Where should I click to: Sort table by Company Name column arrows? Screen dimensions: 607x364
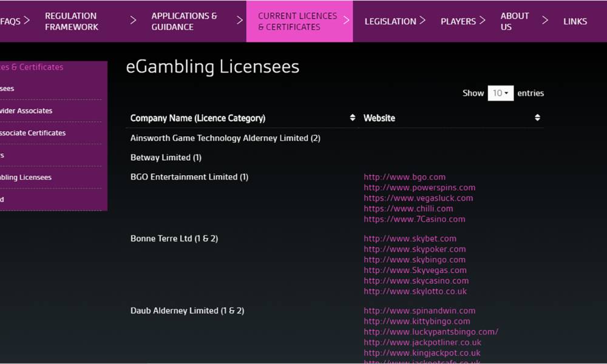click(x=353, y=118)
